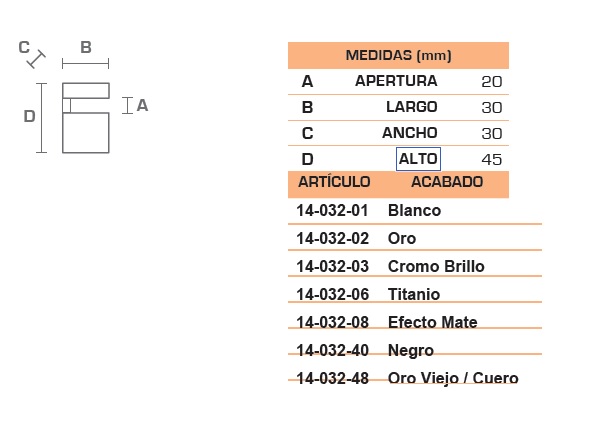The height and width of the screenshot is (446, 602).
Task: Select article 14-032-48 Oro Viejo / Cuero
Action: [415, 378]
